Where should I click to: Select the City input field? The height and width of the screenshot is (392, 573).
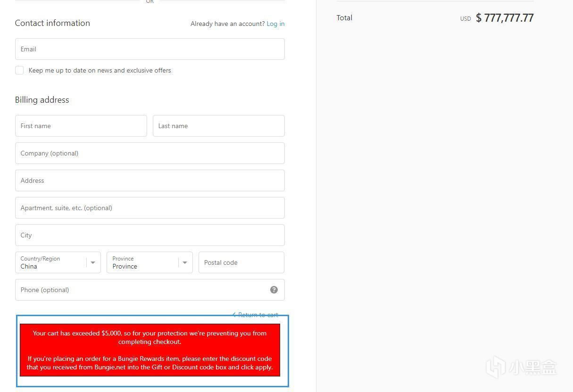(149, 235)
